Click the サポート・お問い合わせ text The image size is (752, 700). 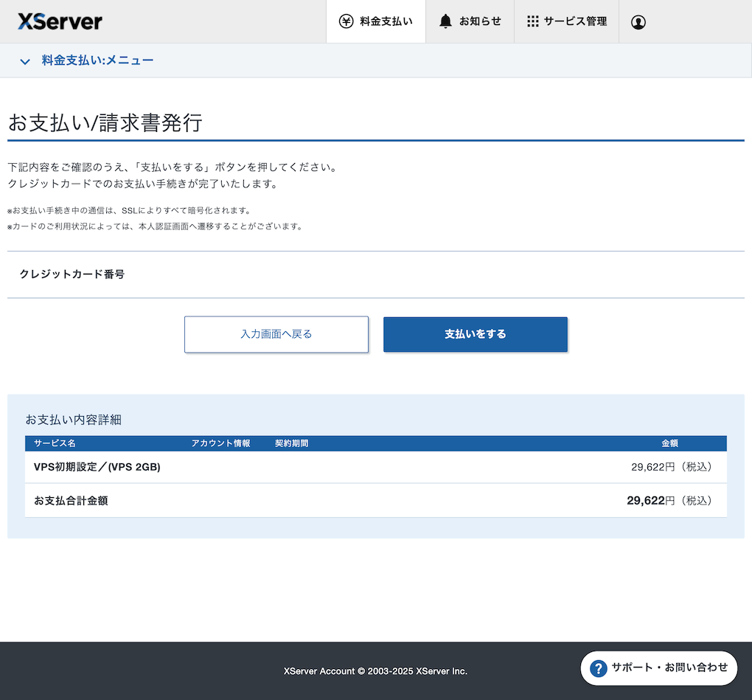pyautogui.click(x=669, y=668)
